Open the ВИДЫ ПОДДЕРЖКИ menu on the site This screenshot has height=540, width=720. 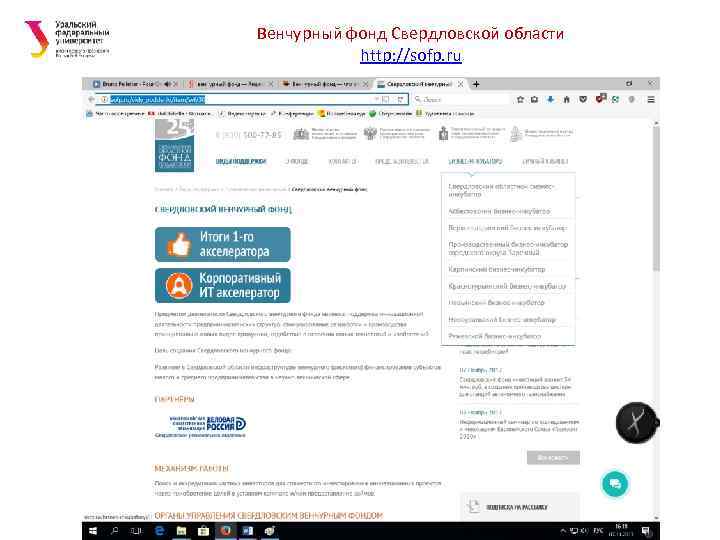click(241, 161)
